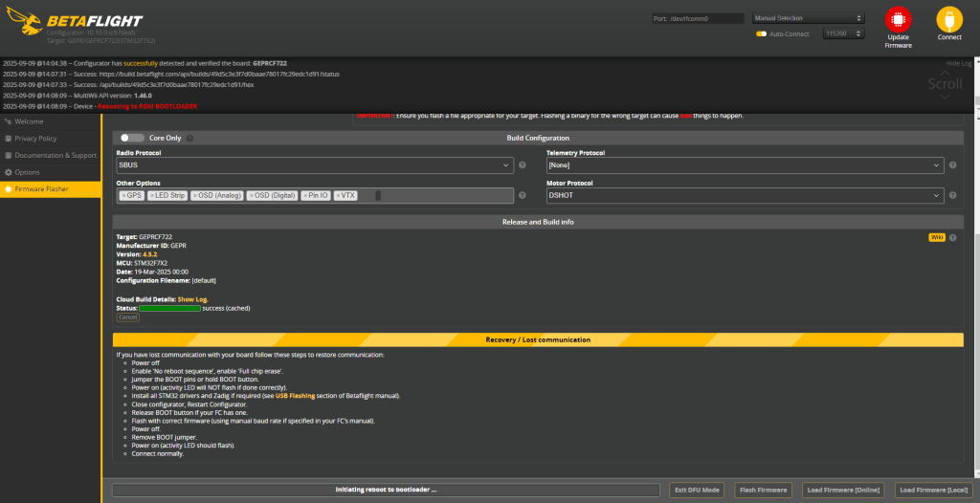Open the Radio Protocol SBUS dropdown
Image resolution: width=980 pixels, height=503 pixels.
click(315, 165)
